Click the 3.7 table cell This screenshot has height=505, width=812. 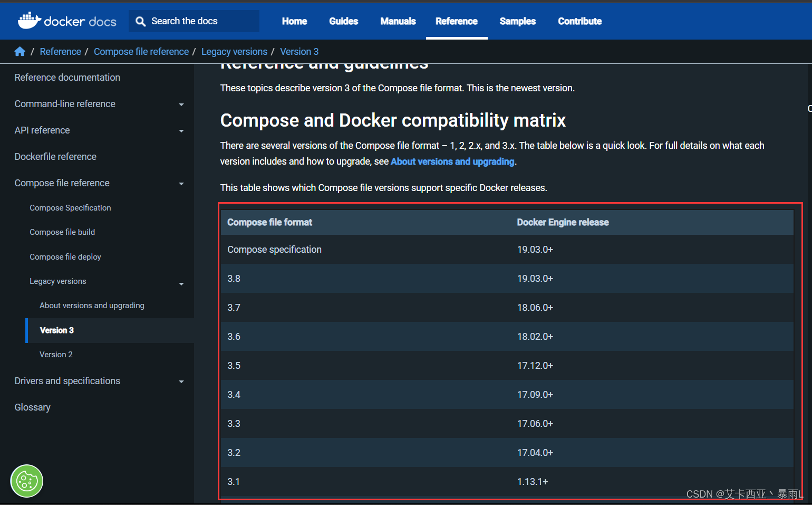[234, 308]
